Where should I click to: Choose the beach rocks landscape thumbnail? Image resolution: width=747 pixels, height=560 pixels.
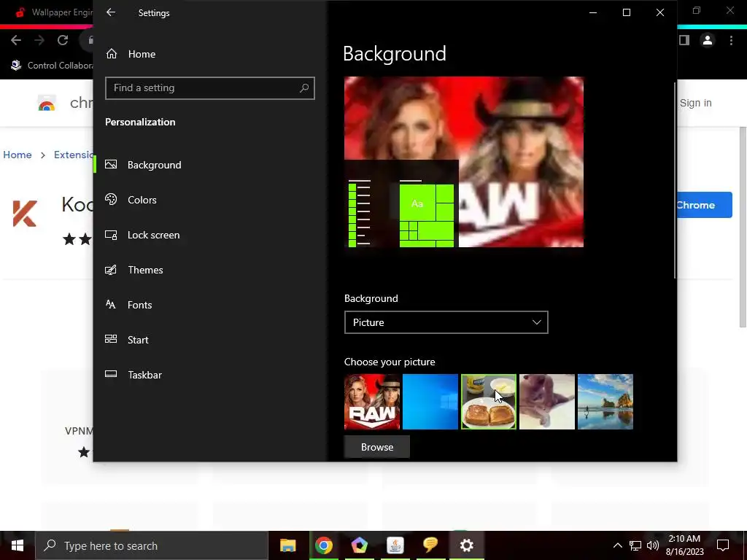point(605,402)
